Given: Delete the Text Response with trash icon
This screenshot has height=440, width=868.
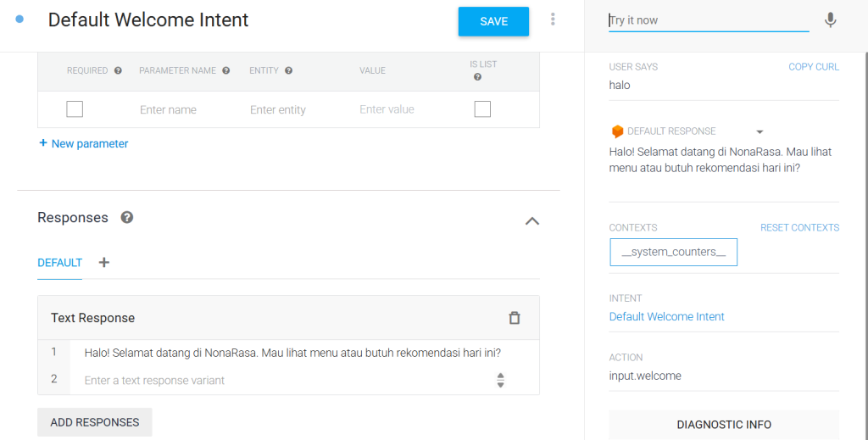Looking at the screenshot, I should point(514,318).
